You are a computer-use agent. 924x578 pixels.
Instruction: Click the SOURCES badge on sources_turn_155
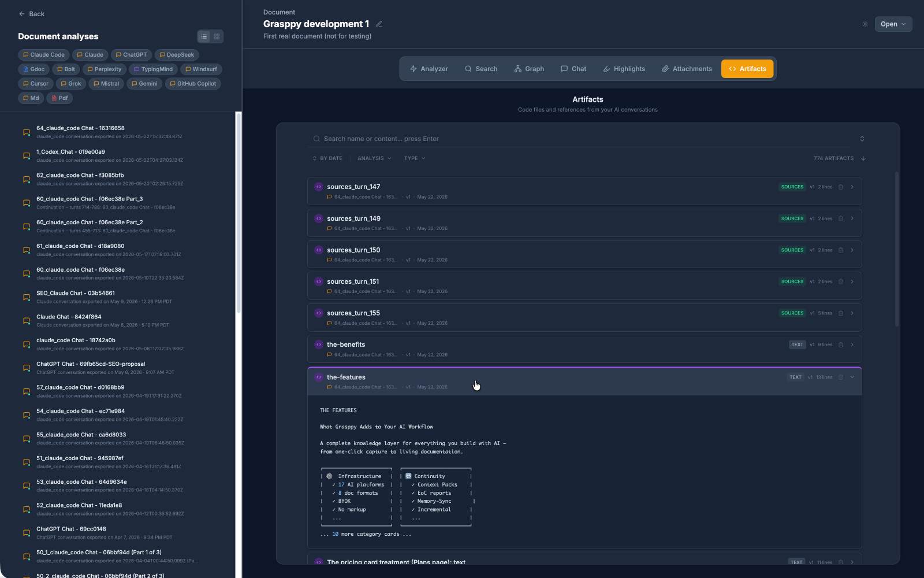(792, 313)
